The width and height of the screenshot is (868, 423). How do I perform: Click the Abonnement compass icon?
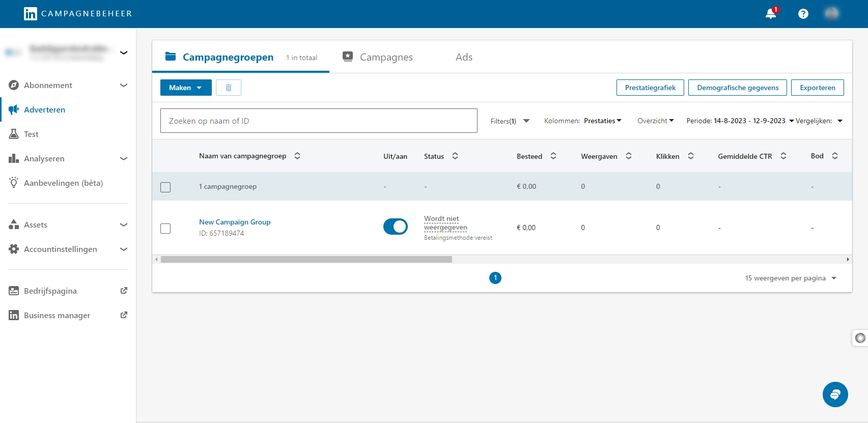coord(14,85)
